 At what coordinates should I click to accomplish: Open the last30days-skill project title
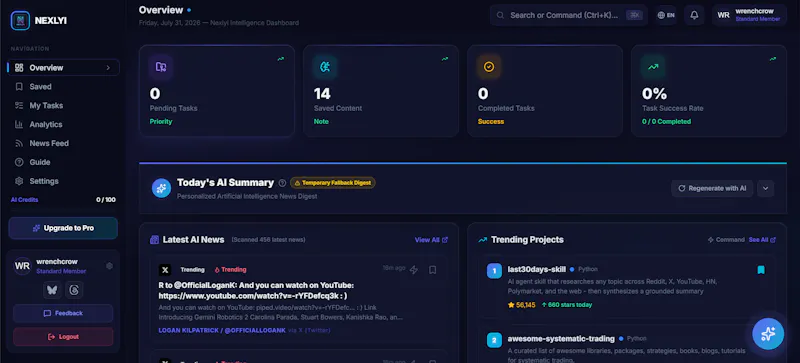click(x=537, y=269)
